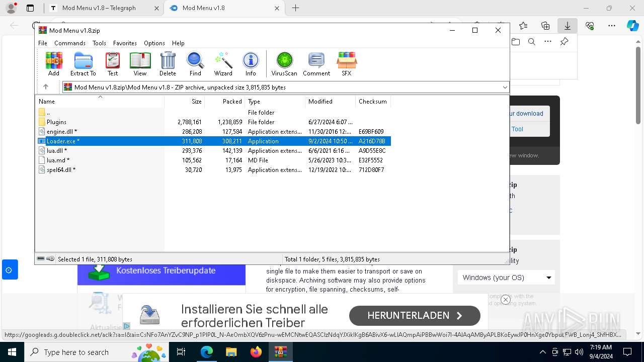Screen dimensions: 644x362
Task: Click the Add toolbar icon in WinRAR
Action: click(54, 64)
